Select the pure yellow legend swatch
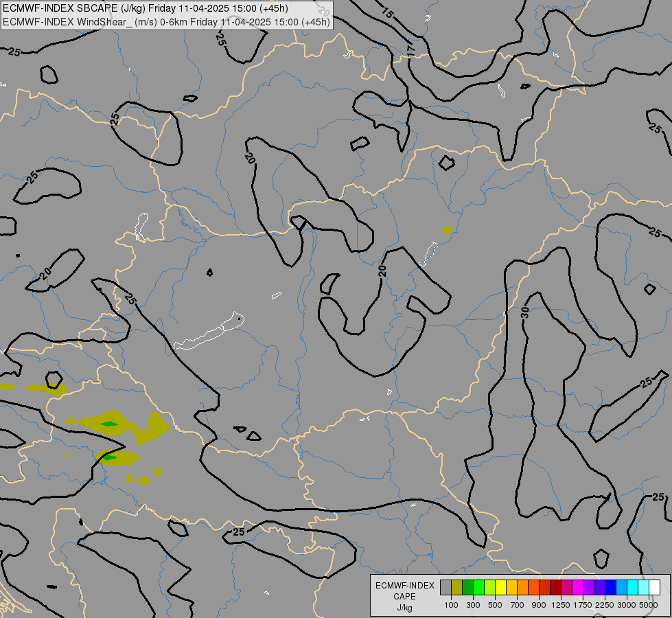Image resolution: width=672 pixels, height=618 pixels. click(x=500, y=588)
